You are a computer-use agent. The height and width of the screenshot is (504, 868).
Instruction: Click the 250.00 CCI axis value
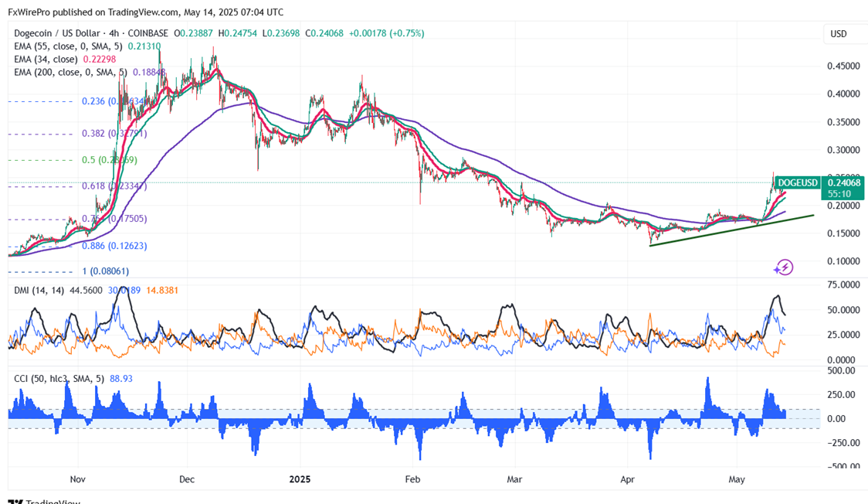pyautogui.click(x=843, y=395)
